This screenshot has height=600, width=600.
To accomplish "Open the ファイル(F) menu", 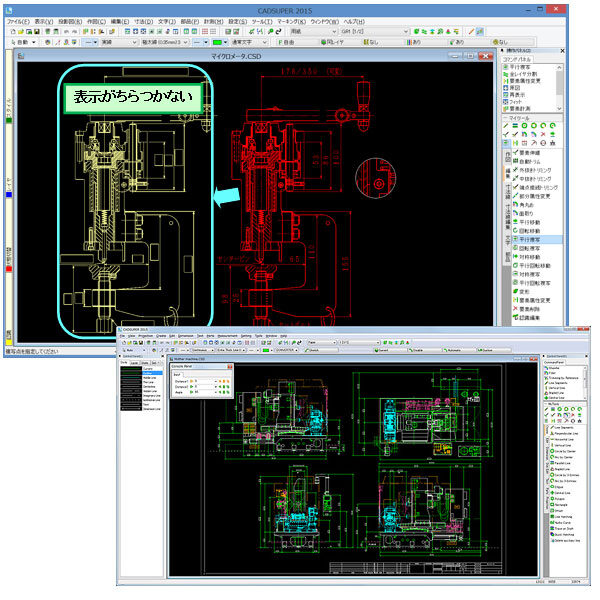I will click(x=18, y=21).
